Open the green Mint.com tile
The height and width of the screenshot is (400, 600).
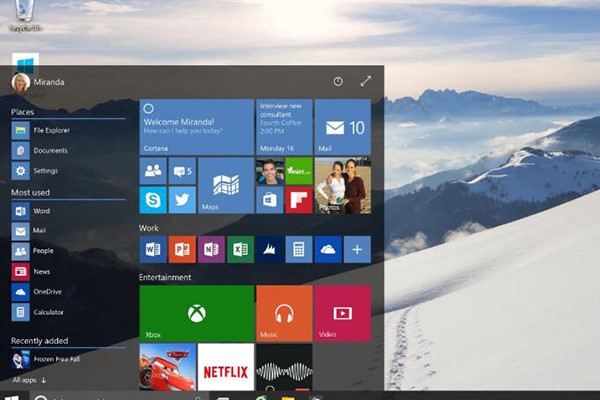[x=299, y=171]
